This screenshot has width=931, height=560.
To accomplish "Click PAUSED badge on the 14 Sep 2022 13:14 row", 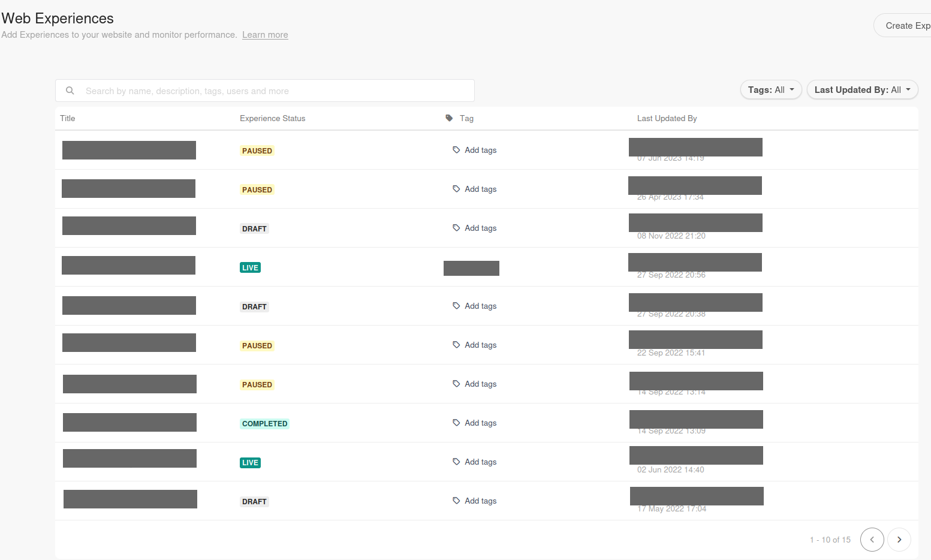I will click(257, 384).
